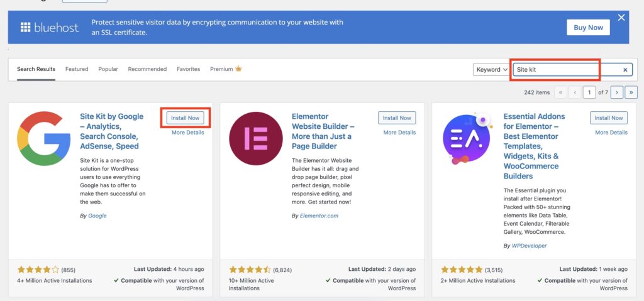Click 'Last Updated: 2 days ago' text
Image resolution: width=644 pixels, height=301 pixels.
pos(382,270)
